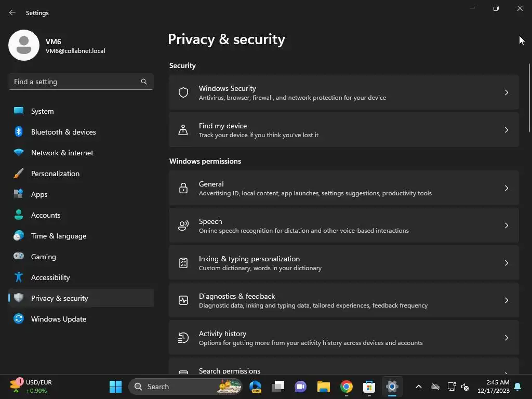Open Windows Security settings row title

tap(228, 88)
